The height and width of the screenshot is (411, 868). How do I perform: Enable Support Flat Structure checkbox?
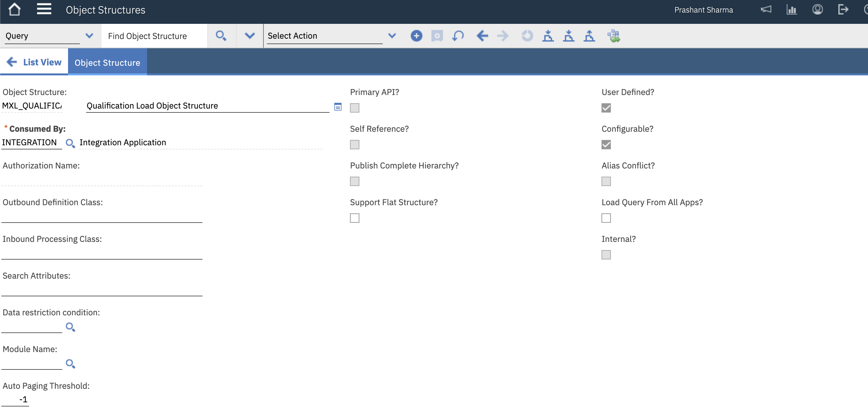(354, 218)
